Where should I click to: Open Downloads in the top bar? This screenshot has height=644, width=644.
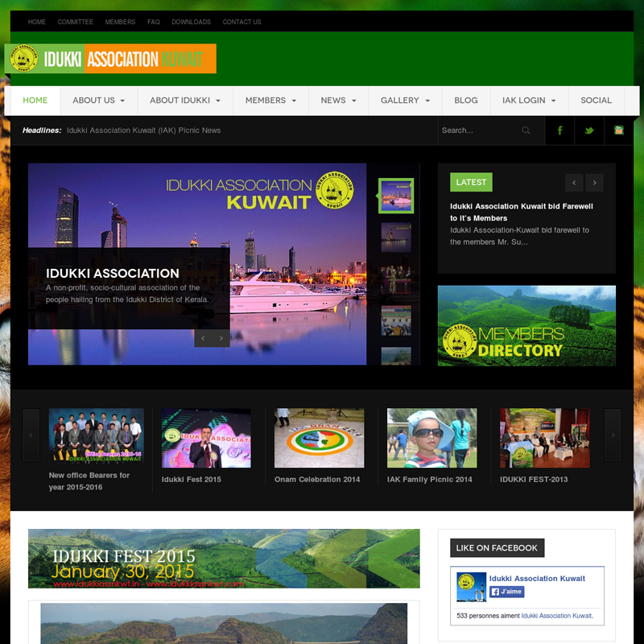point(191,22)
